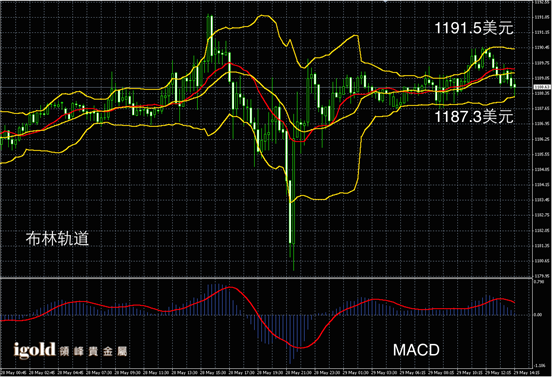Click the 29 May 14:15 time axis label
This screenshot has width=552, height=377.
tap(526, 372)
